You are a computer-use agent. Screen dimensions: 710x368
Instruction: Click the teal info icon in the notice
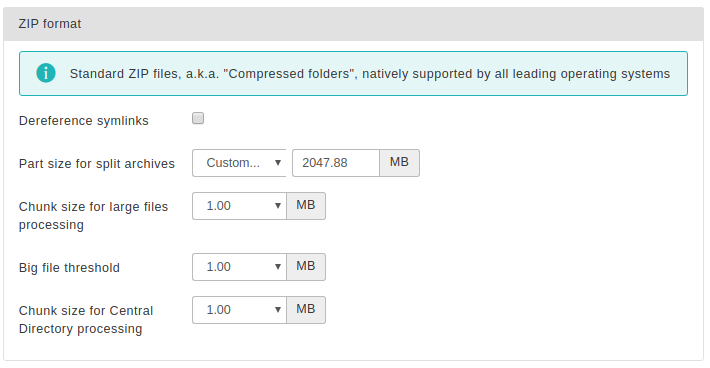click(x=46, y=73)
